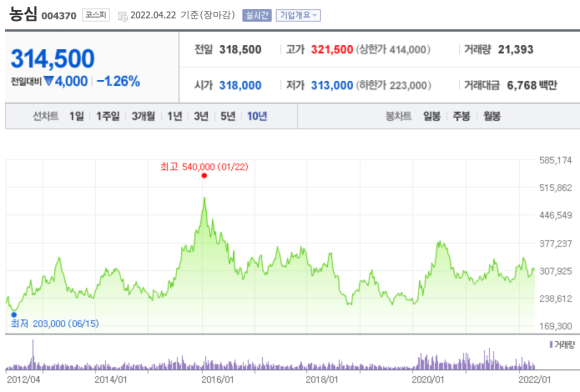Click the 거래량 value 21,393

(516, 50)
